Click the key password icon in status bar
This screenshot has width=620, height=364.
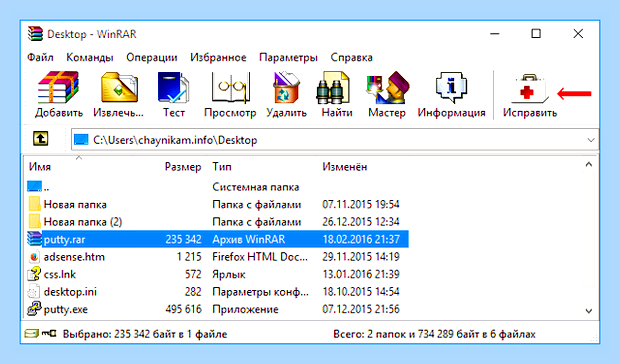pyautogui.click(x=49, y=334)
